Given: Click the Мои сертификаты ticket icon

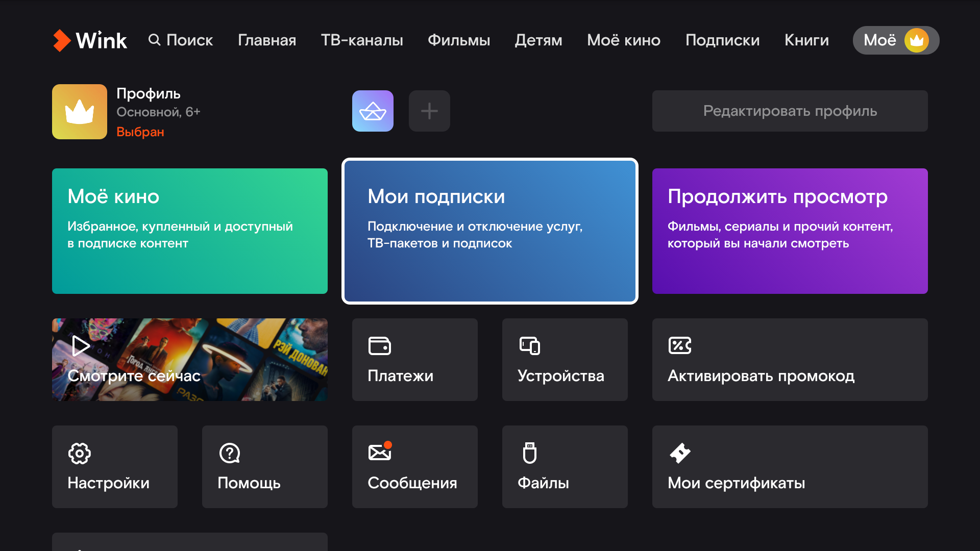Looking at the screenshot, I should 680,453.
